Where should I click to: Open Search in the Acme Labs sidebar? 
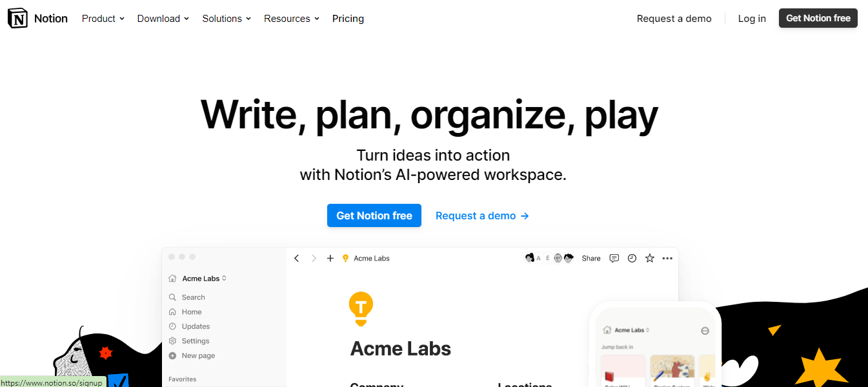click(192, 297)
